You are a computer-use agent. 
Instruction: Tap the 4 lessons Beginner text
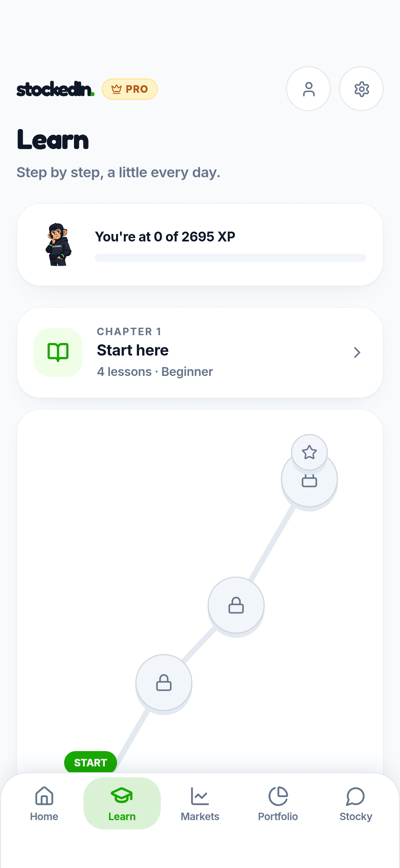pyautogui.click(x=155, y=372)
